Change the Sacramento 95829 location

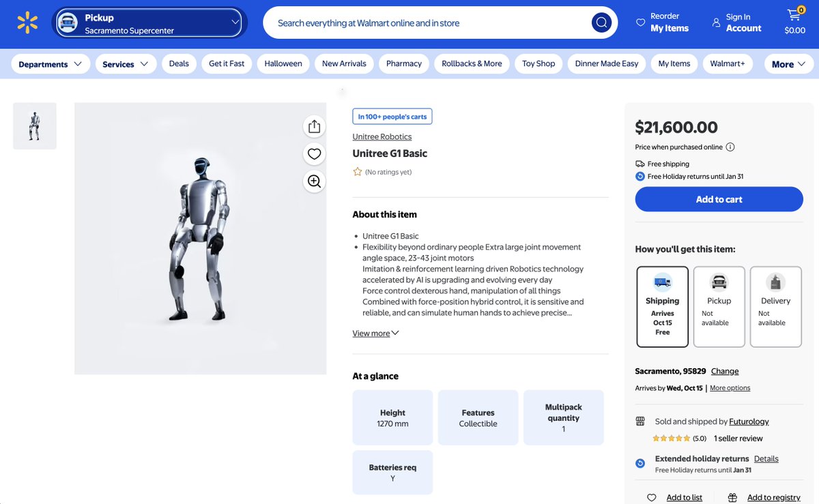click(x=725, y=371)
